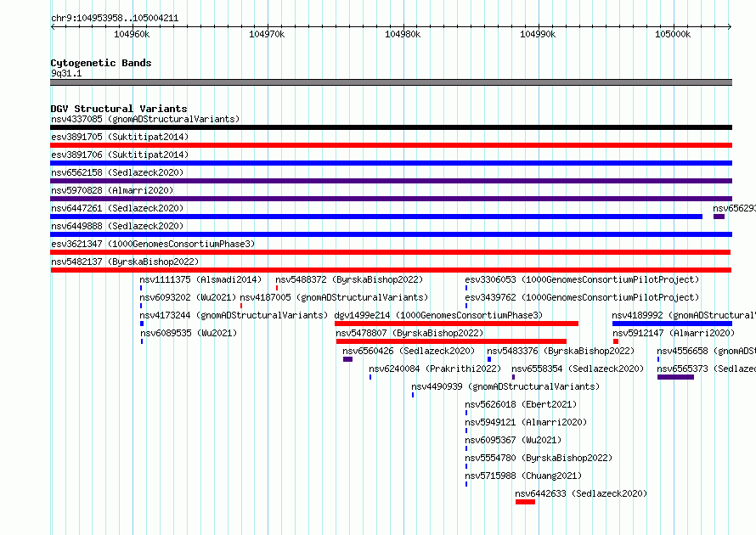The height and width of the screenshot is (535, 756).
Task: Open nsv6089535 (Wu2021) variant label
Action: (189, 333)
